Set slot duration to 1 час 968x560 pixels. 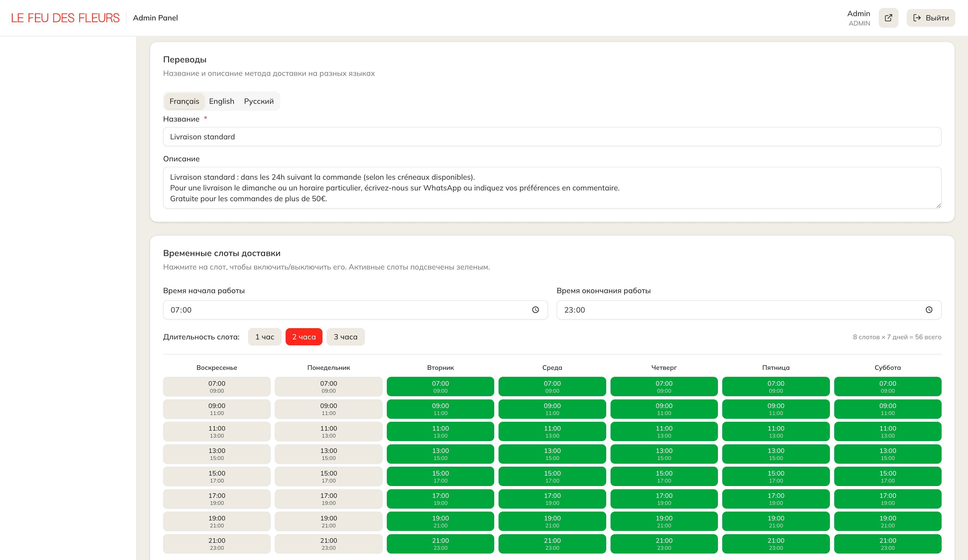point(264,336)
